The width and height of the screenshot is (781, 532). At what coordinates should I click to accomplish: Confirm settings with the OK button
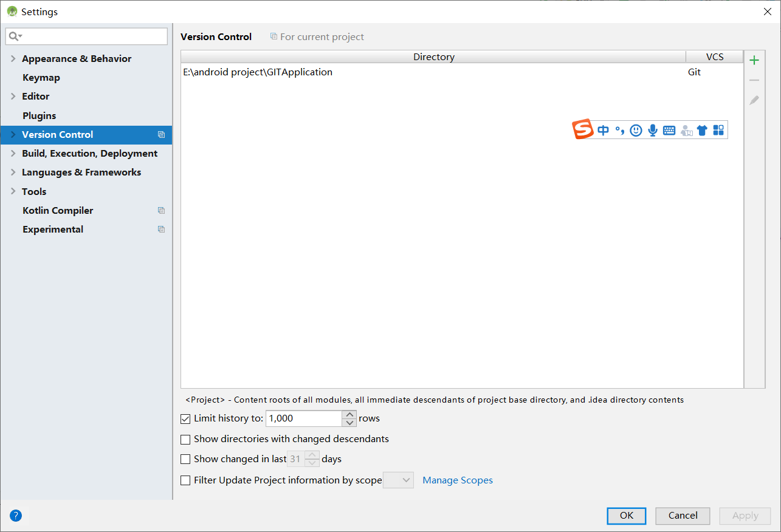pos(626,515)
